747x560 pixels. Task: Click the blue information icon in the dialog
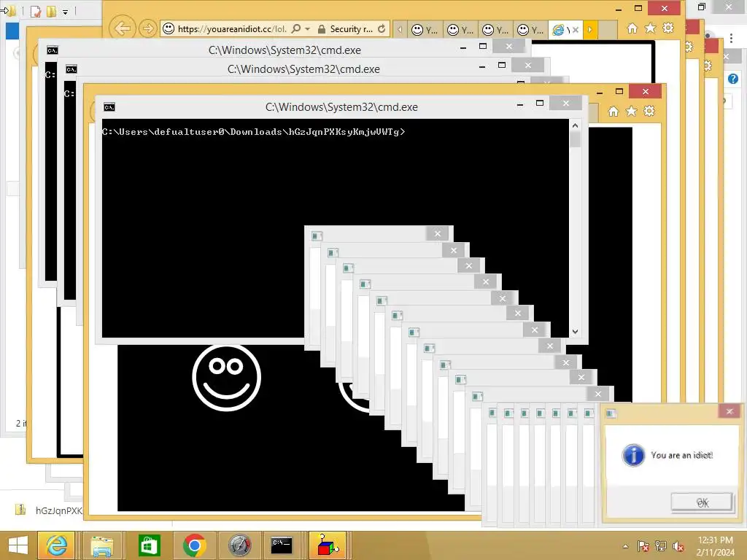coord(633,455)
